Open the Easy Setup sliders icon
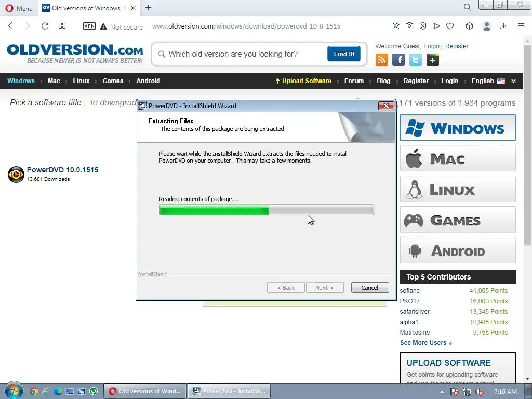532x399 pixels. [x=521, y=26]
